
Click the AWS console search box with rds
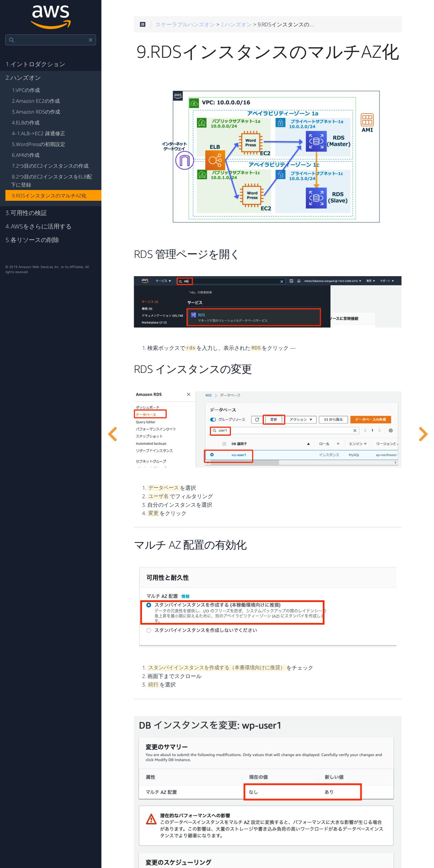tap(231, 281)
